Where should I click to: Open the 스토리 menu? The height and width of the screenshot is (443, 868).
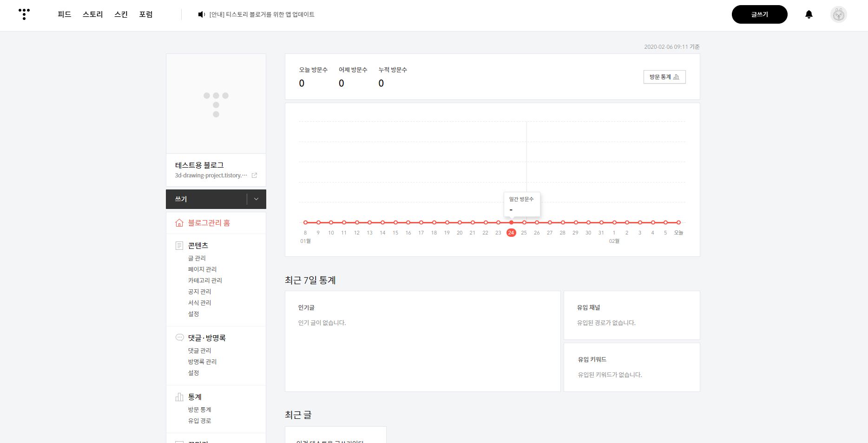click(93, 14)
